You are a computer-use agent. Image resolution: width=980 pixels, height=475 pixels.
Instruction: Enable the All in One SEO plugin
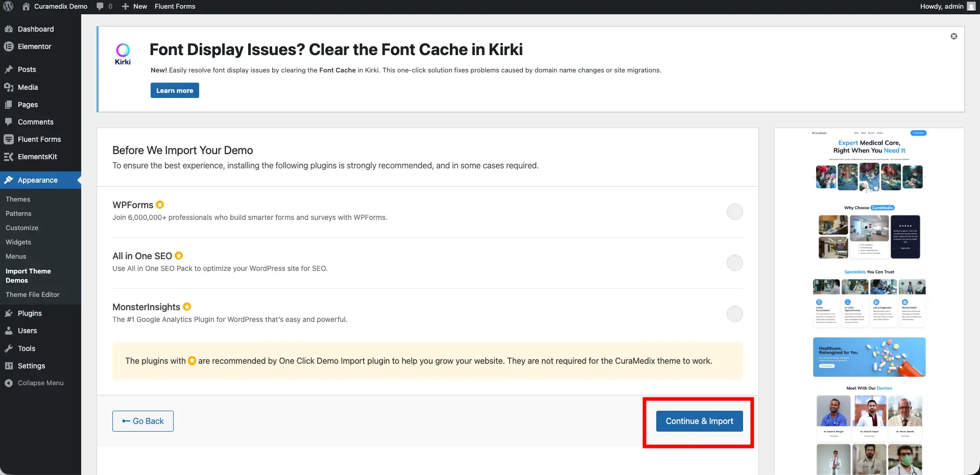(734, 263)
